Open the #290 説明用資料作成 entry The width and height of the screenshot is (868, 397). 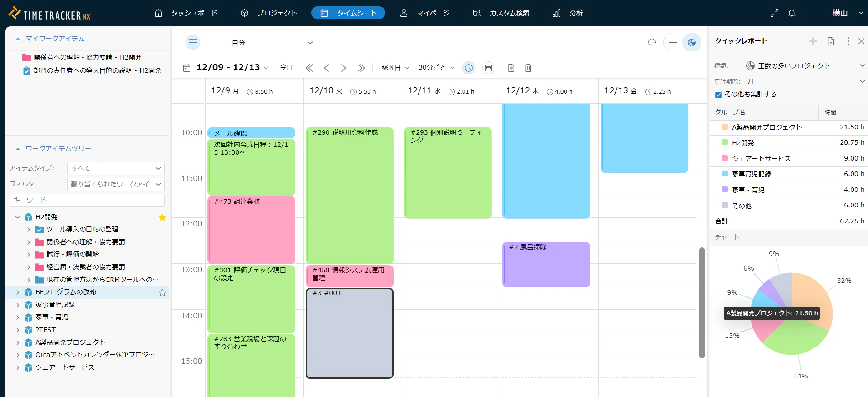[x=349, y=195]
